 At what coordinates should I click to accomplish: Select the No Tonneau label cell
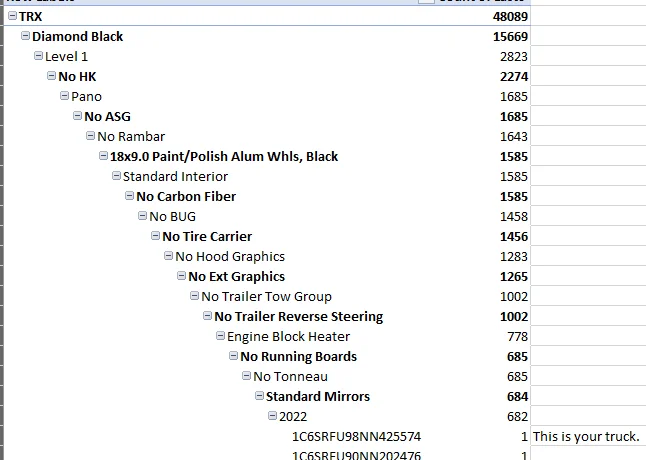(290, 376)
